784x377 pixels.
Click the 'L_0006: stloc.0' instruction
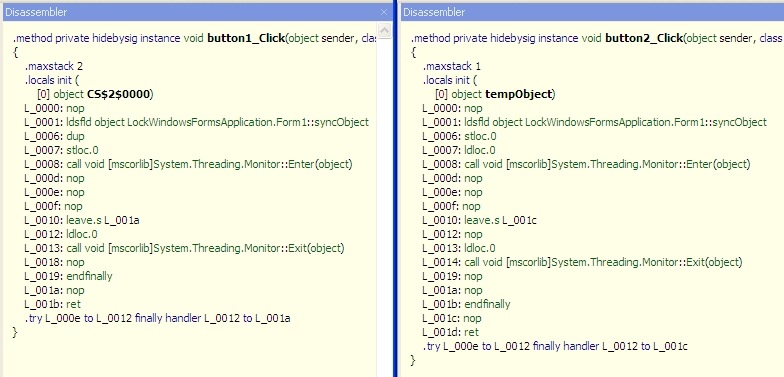(x=459, y=136)
